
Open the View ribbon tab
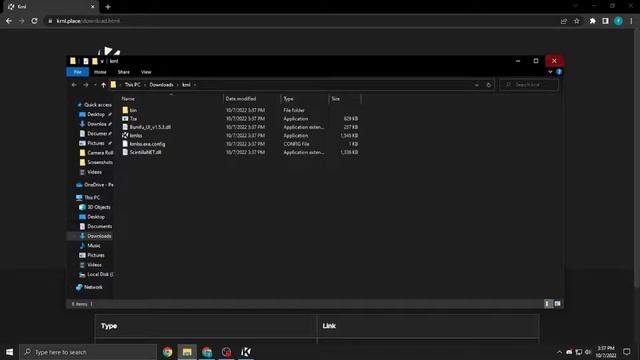[x=146, y=72]
